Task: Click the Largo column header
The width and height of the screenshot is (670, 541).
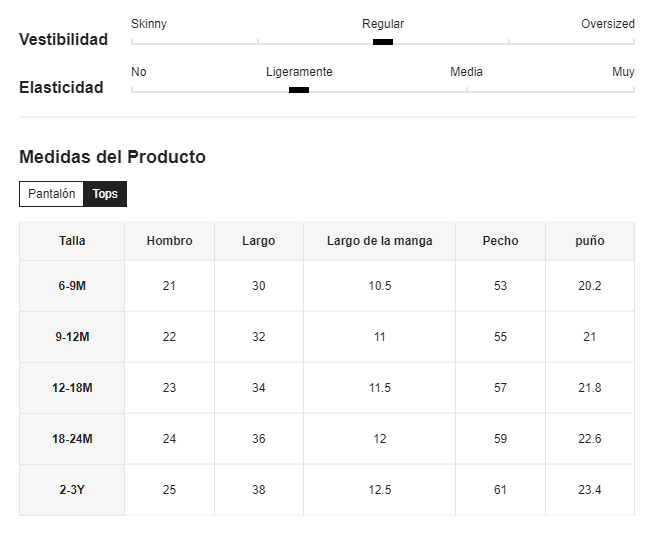Action: point(259,241)
